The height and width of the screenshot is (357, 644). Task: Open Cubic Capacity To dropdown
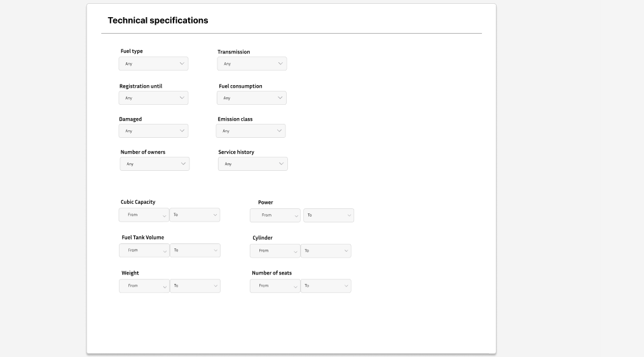195,215
